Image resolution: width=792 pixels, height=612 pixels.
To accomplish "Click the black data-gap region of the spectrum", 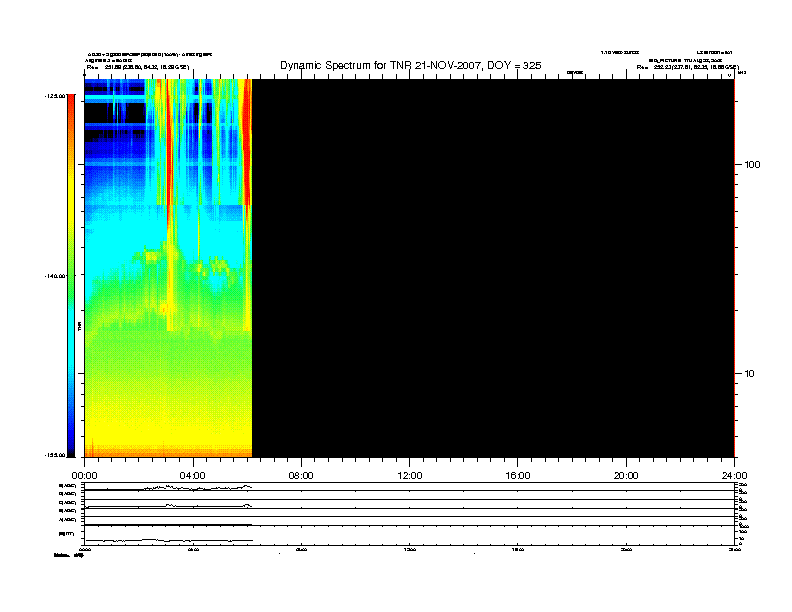I will coord(493,268).
